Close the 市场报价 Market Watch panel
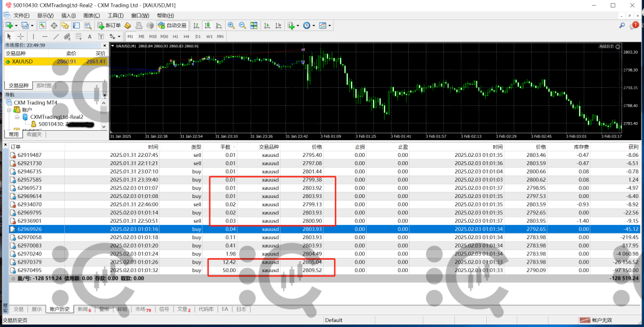Viewport: 644px width, 327px height. [103, 45]
